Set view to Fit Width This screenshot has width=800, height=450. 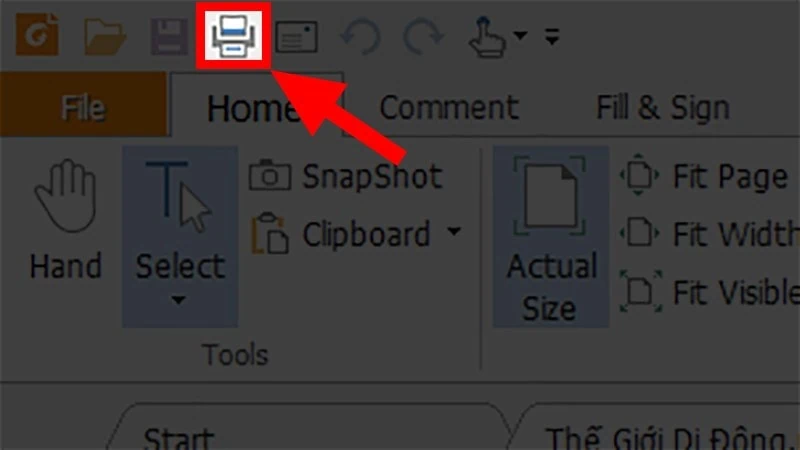coord(709,234)
